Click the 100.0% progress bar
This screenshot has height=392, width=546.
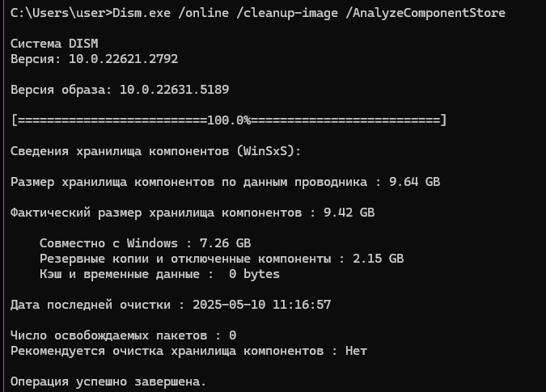(x=229, y=120)
